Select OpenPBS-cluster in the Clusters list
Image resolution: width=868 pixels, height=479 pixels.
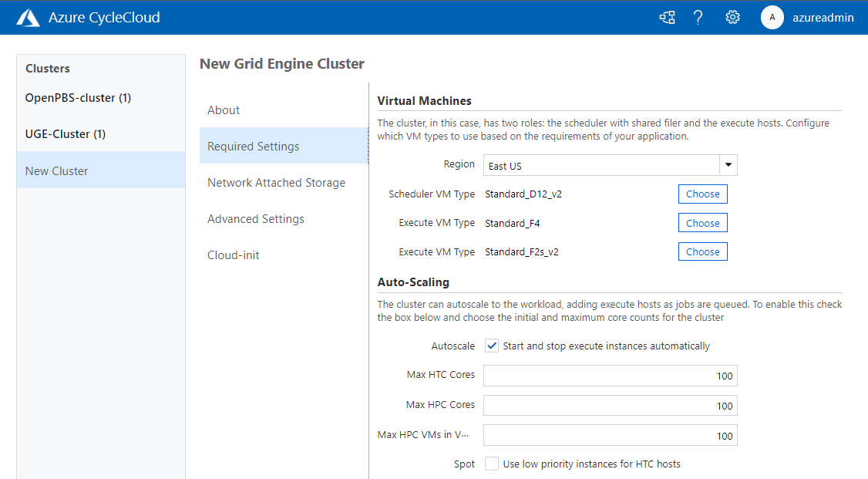coord(78,98)
